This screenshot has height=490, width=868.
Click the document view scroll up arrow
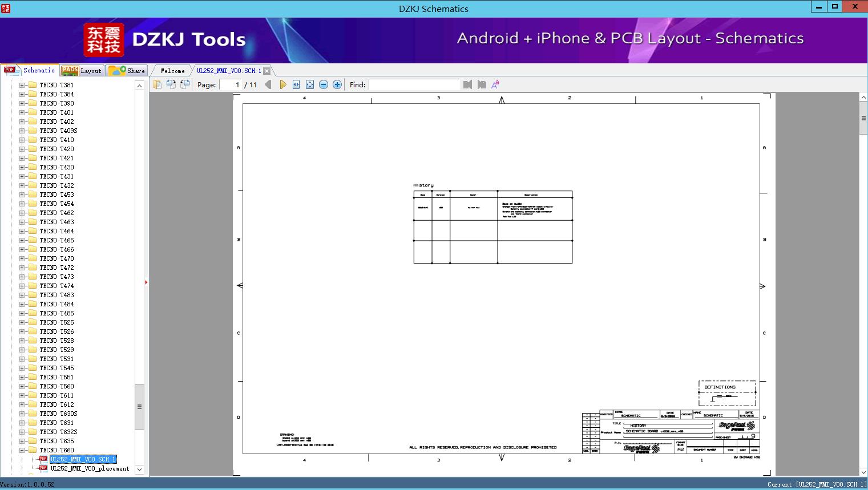pos(863,98)
